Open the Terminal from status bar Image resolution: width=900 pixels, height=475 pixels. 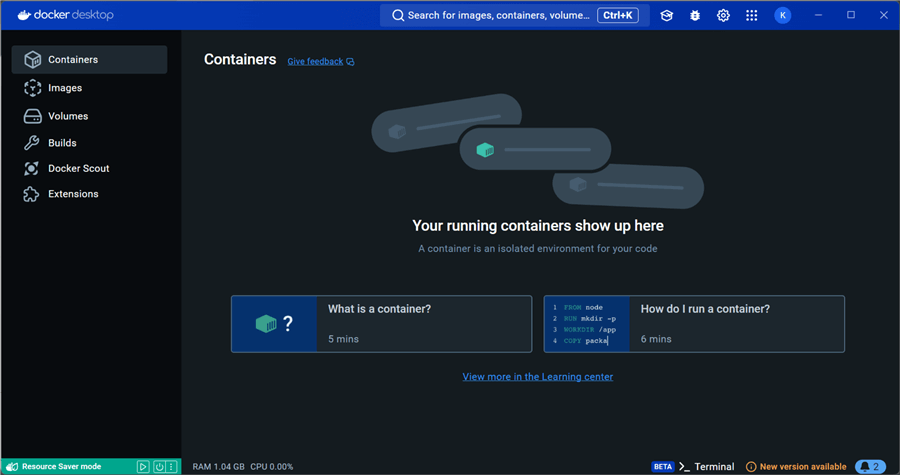tap(707, 466)
